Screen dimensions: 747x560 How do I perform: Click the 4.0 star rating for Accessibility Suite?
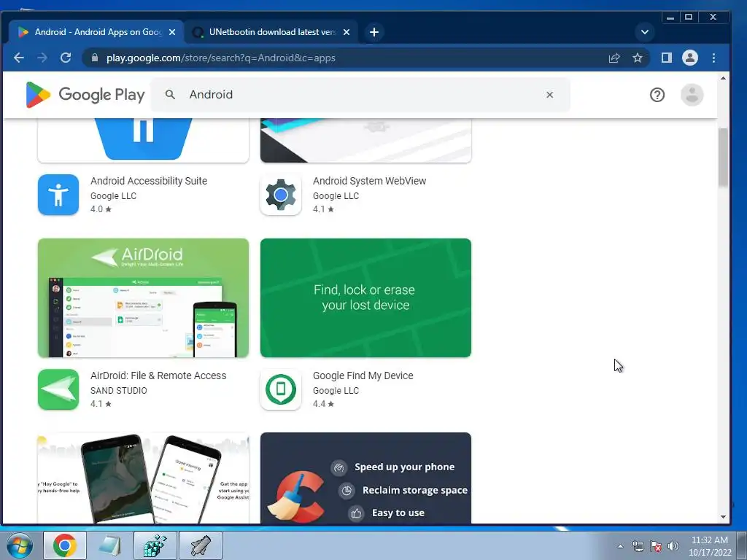click(x=101, y=209)
